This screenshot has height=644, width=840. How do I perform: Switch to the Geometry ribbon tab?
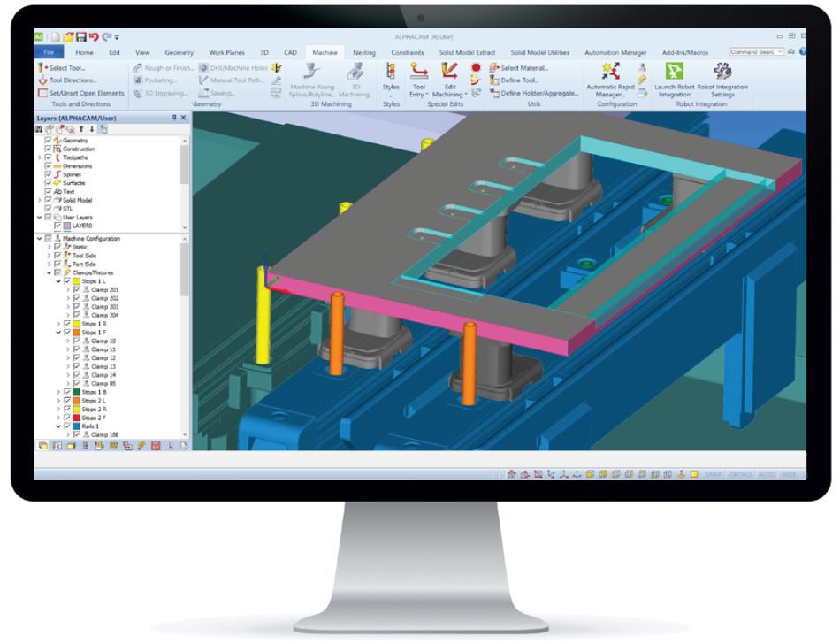[179, 52]
